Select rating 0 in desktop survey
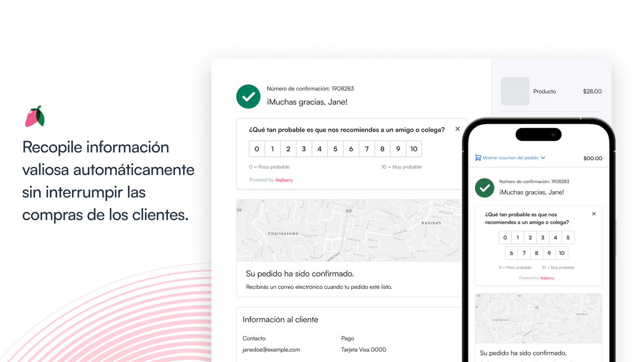 257,149
